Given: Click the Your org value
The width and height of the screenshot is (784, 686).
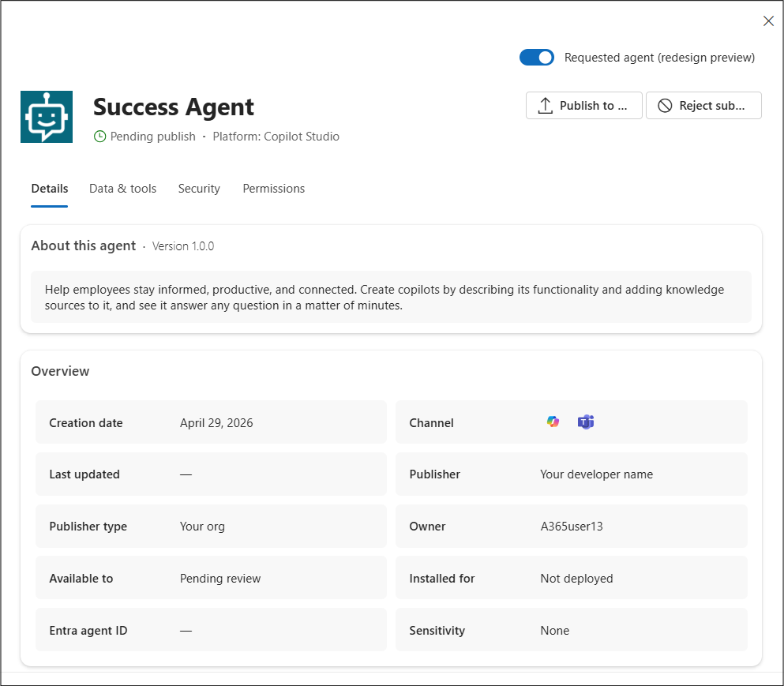Looking at the screenshot, I should click(202, 527).
